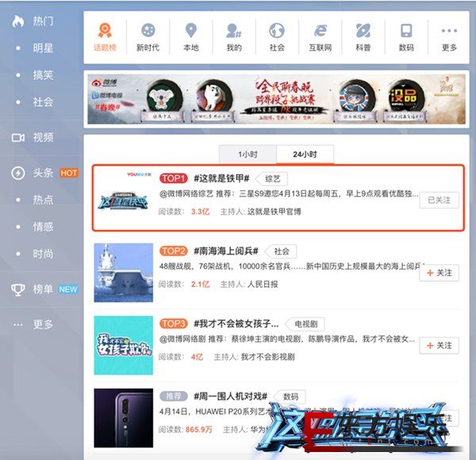Go to 视频 in the sidebar
The image size is (476, 460).
coord(43,137)
